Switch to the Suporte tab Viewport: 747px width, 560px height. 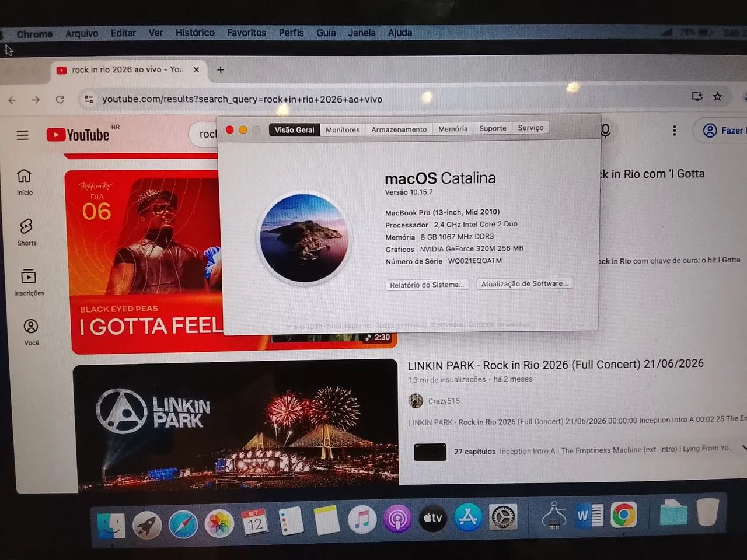(x=493, y=128)
